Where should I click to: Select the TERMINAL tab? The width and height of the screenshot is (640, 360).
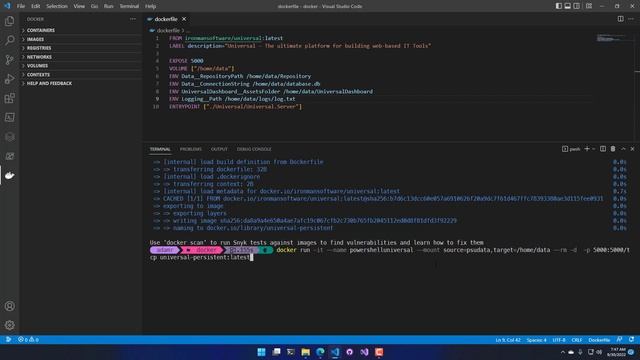click(160, 149)
